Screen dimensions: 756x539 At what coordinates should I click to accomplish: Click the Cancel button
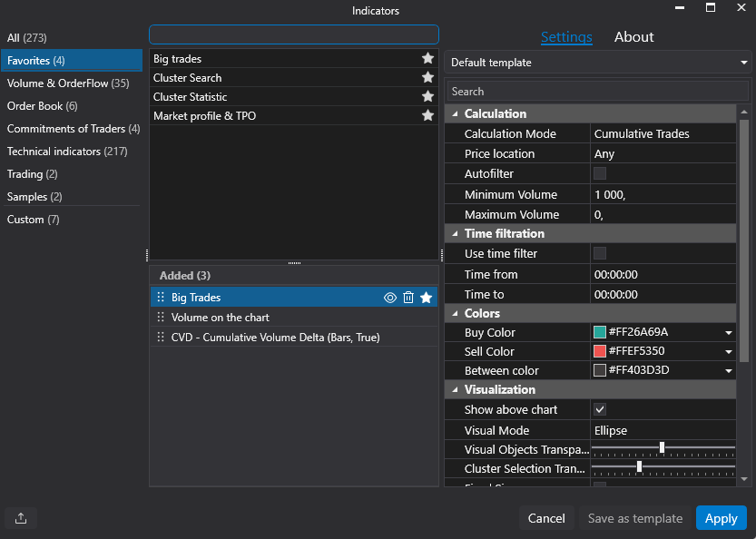(x=546, y=518)
